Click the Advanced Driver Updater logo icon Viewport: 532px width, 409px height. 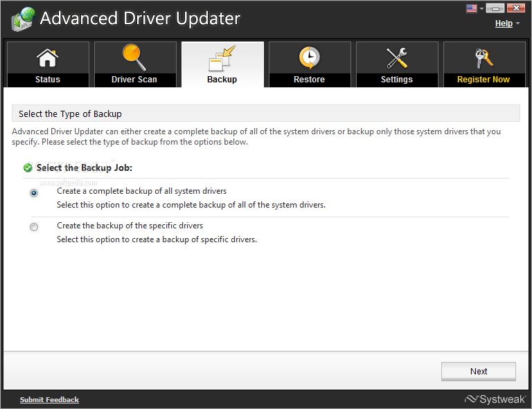point(23,19)
